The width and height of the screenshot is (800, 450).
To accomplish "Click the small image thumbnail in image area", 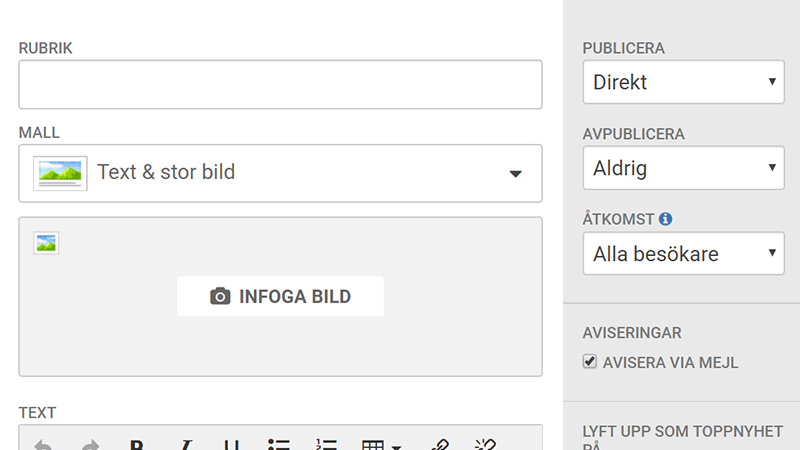I will coord(46,242).
